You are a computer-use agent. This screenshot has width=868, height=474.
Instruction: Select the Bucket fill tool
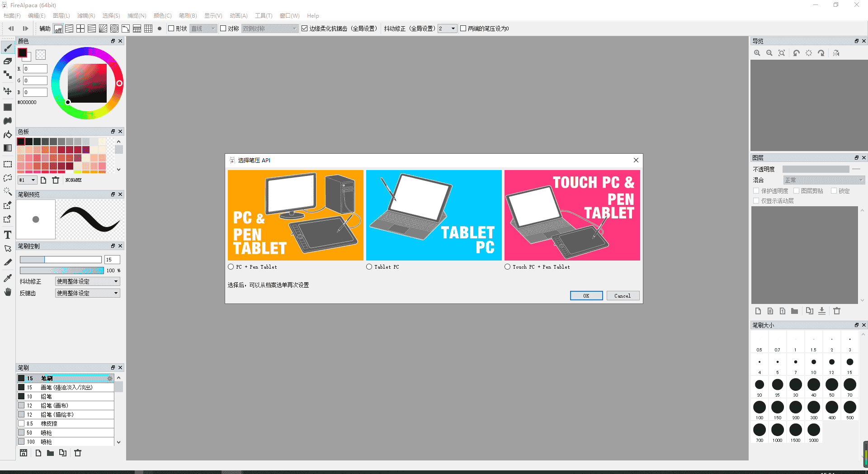click(x=8, y=134)
